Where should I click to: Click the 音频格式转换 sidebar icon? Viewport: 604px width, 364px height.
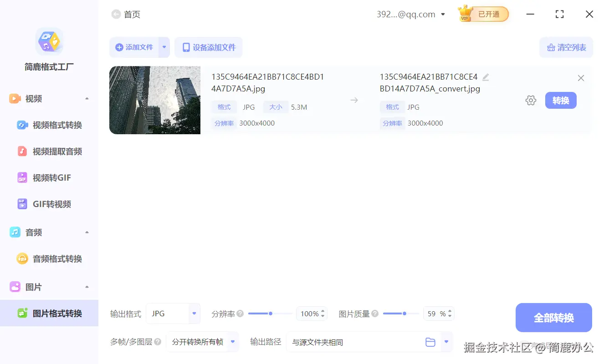coord(22,258)
